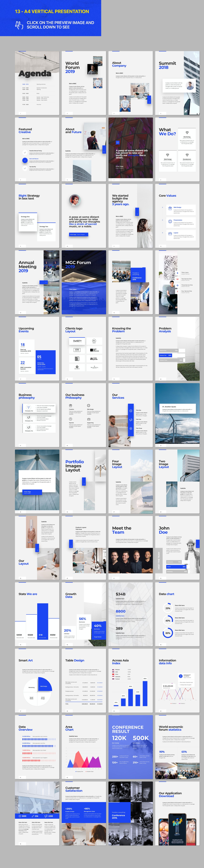Open the blue Conference Result slide preview
The image size is (204, 868).
[x=131, y=747]
